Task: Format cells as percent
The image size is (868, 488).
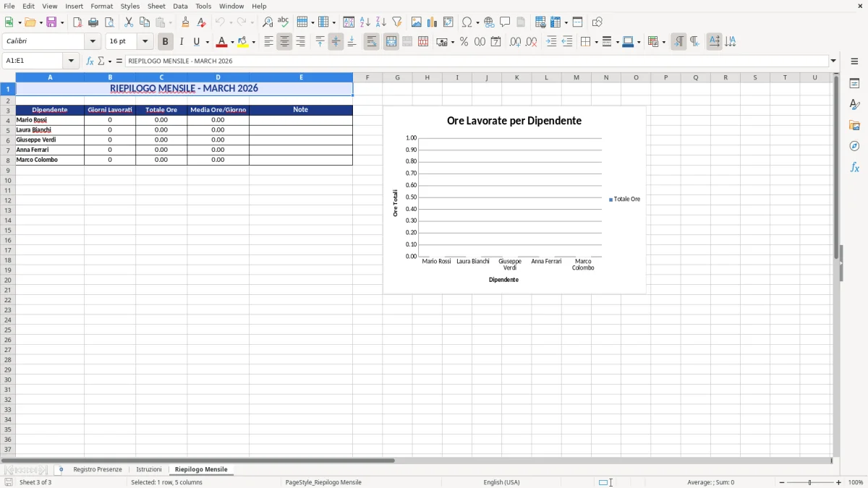Action: coord(463,42)
